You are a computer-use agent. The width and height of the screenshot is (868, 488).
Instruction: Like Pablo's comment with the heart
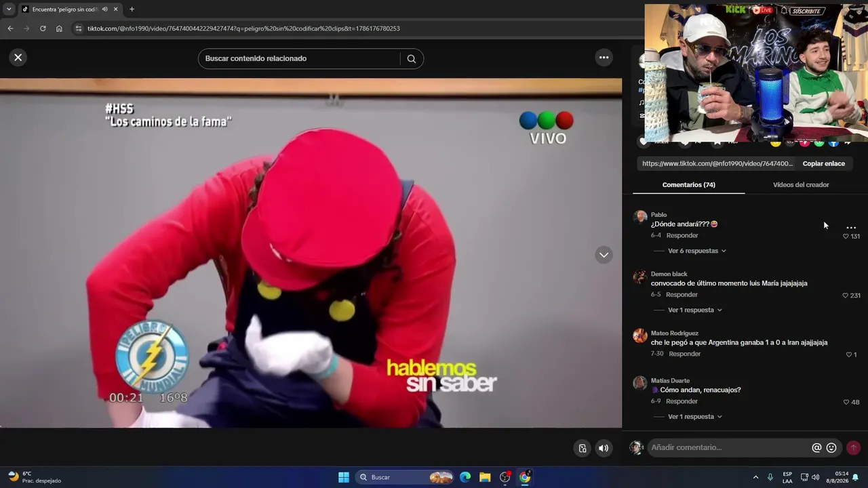point(846,237)
